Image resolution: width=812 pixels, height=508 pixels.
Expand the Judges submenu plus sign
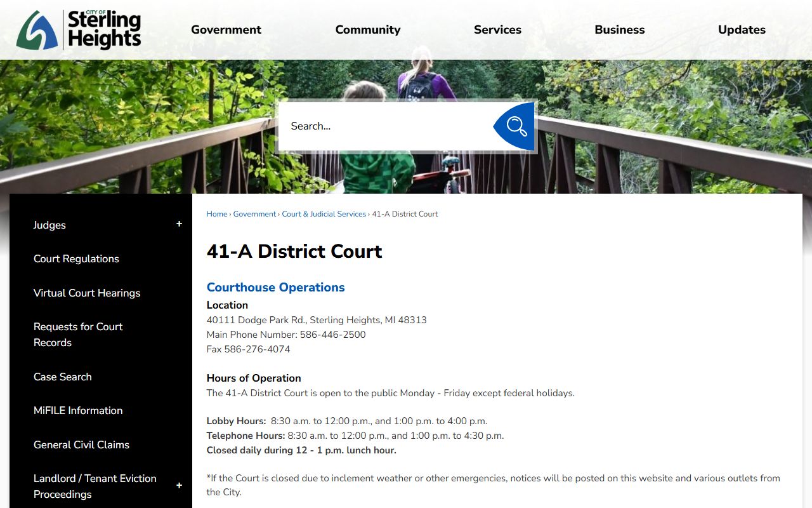[179, 224]
